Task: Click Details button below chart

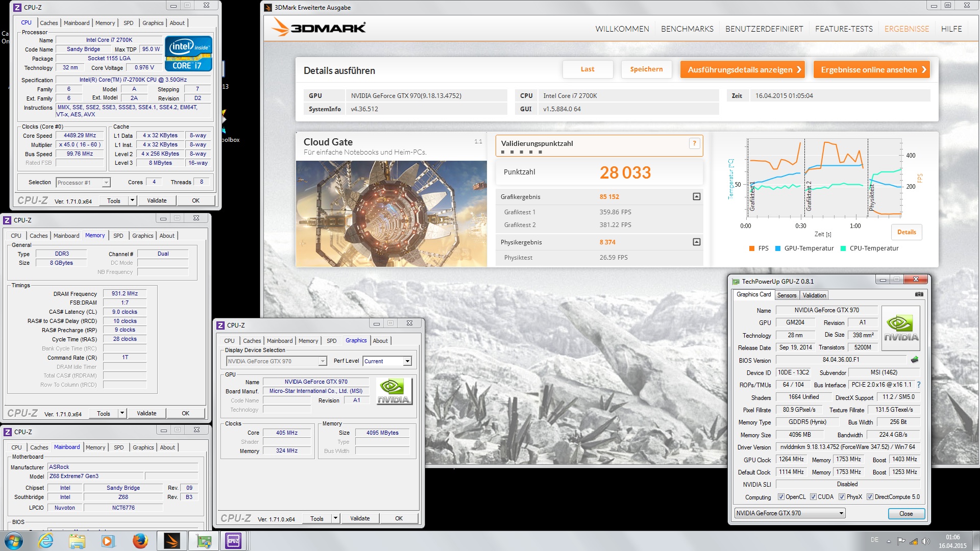Action: click(x=906, y=232)
